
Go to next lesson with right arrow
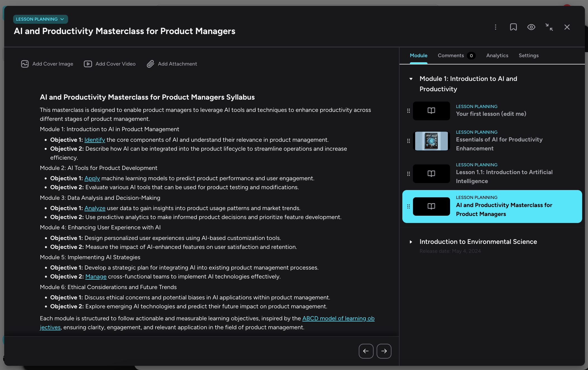(x=384, y=351)
